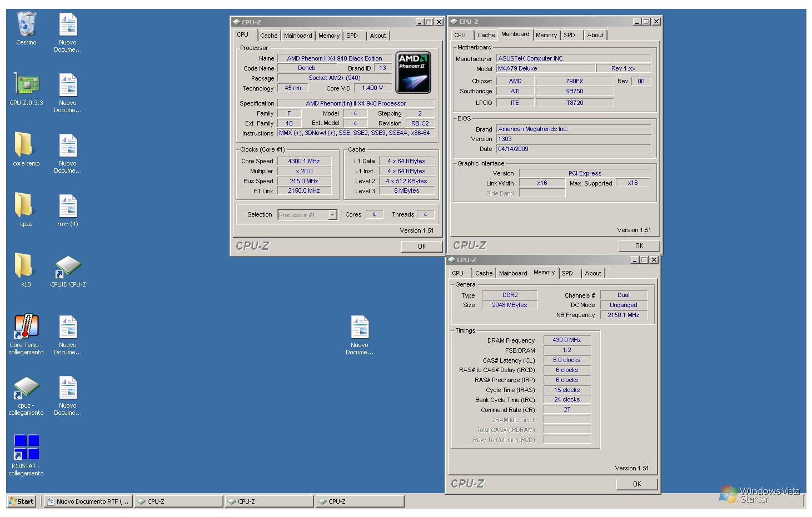Open SPD tab in Memory window
The height and width of the screenshot is (517, 812).
point(567,273)
